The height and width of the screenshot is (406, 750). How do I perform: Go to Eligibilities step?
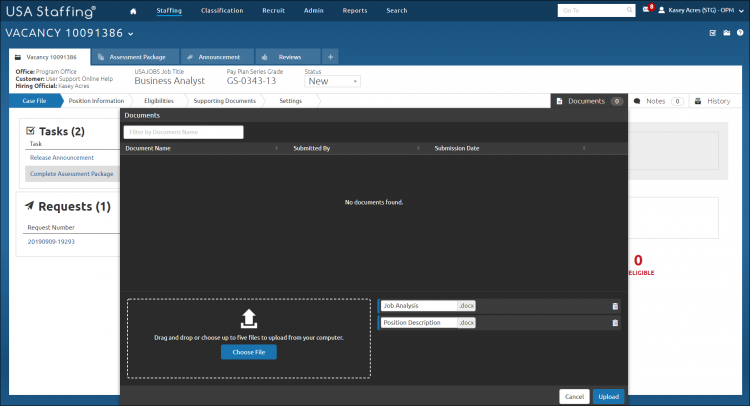click(x=159, y=101)
